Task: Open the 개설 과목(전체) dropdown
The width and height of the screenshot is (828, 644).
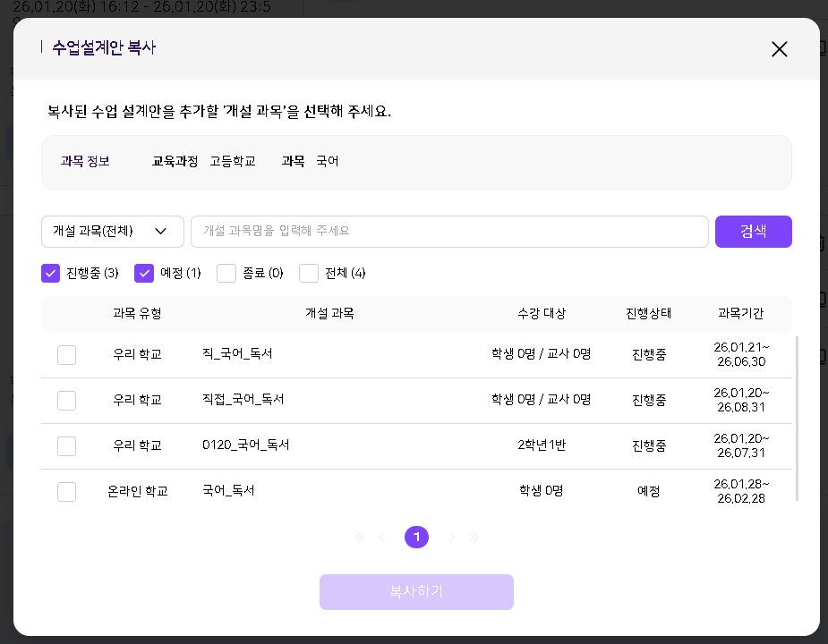Action: click(113, 232)
